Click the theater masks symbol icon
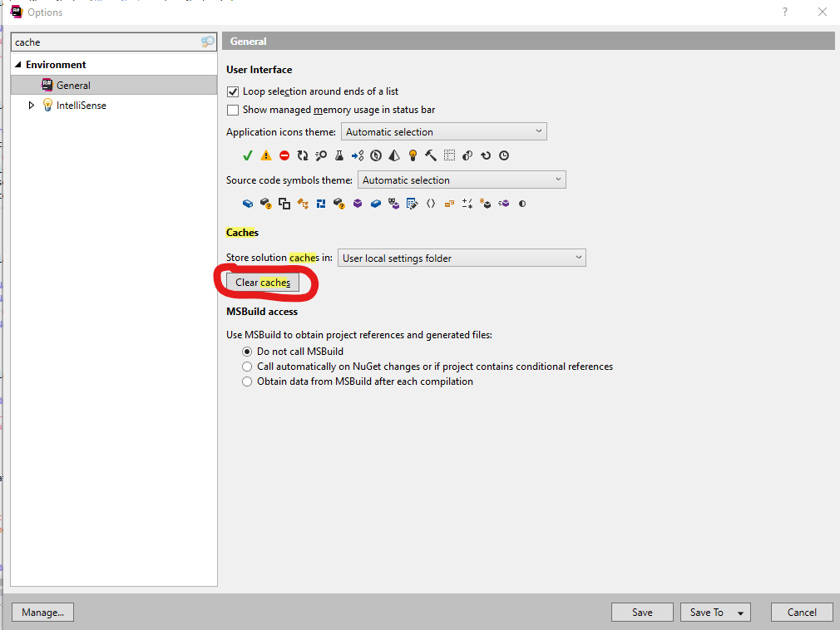This screenshot has height=630, width=840. tap(393, 204)
